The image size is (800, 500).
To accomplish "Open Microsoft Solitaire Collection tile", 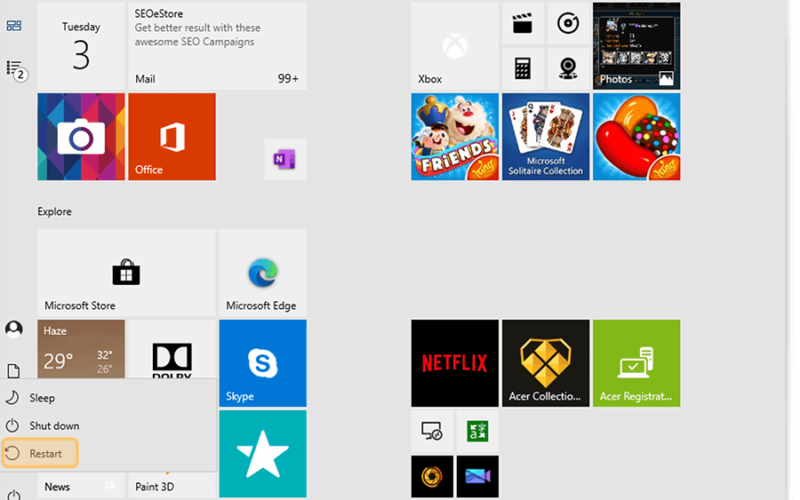I will click(545, 137).
